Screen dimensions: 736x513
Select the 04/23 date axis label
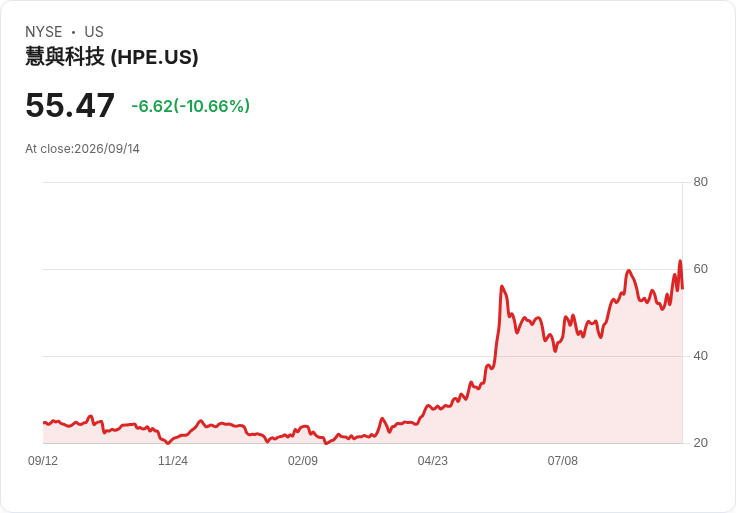click(432, 461)
